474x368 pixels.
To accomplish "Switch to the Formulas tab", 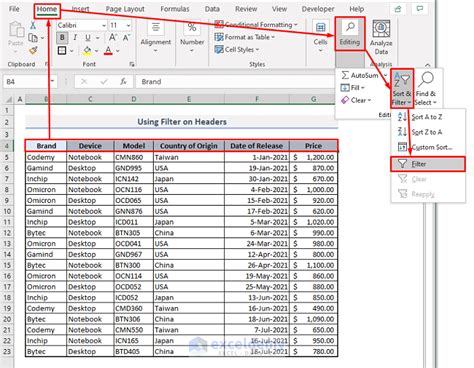I will click(x=175, y=9).
